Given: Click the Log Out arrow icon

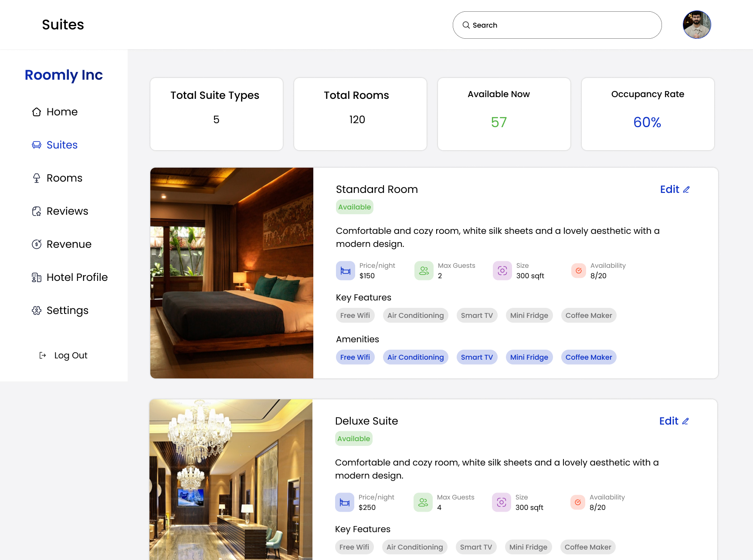Looking at the screenshot, I should pyautogui.click(x=43, y=355).
